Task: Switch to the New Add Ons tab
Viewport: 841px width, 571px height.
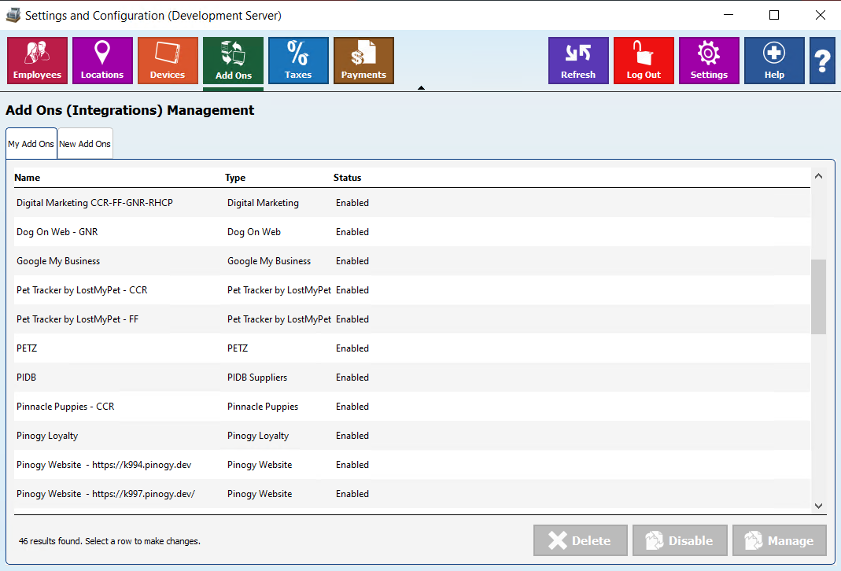Action: pyautogui.click(x=85, y=144)
